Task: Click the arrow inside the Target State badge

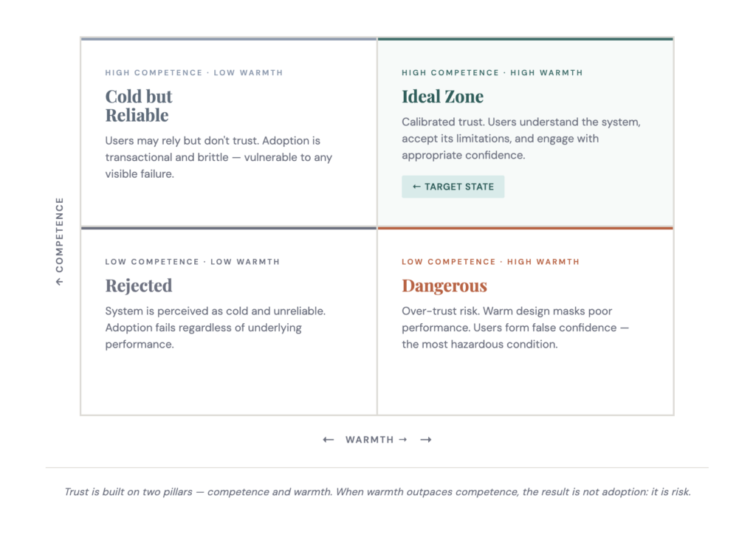Action: tap(416, 187)
